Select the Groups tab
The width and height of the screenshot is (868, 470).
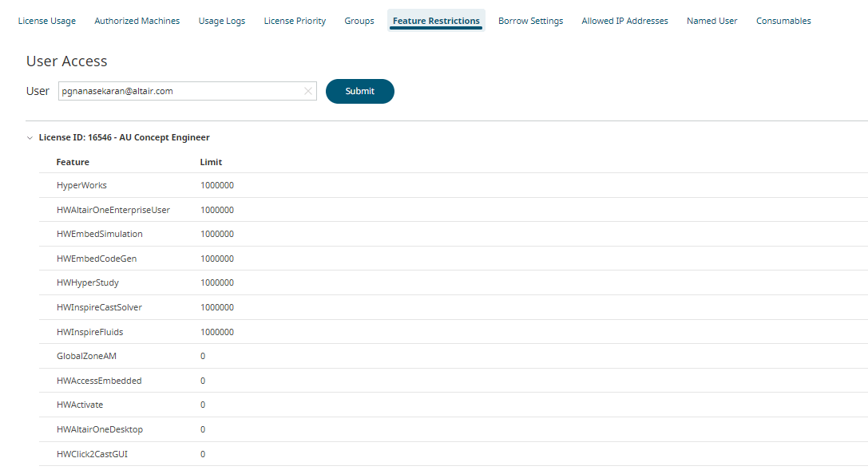(359, 21)
